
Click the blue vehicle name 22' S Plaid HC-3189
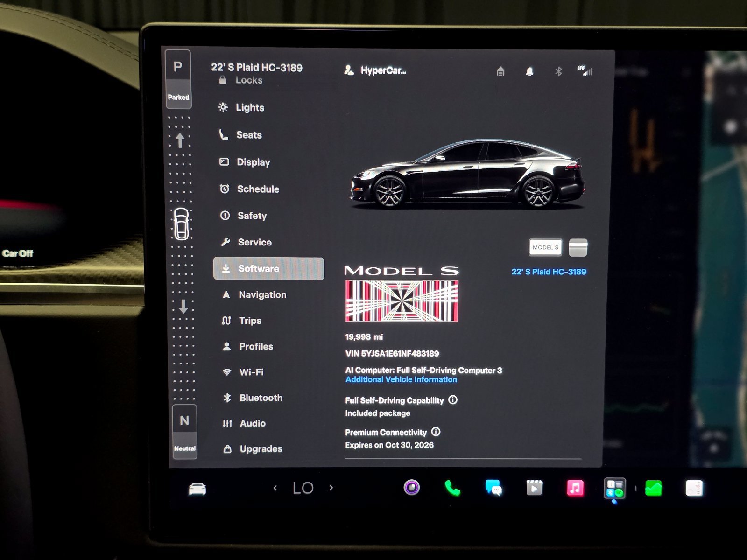click(x=549, y=272)
